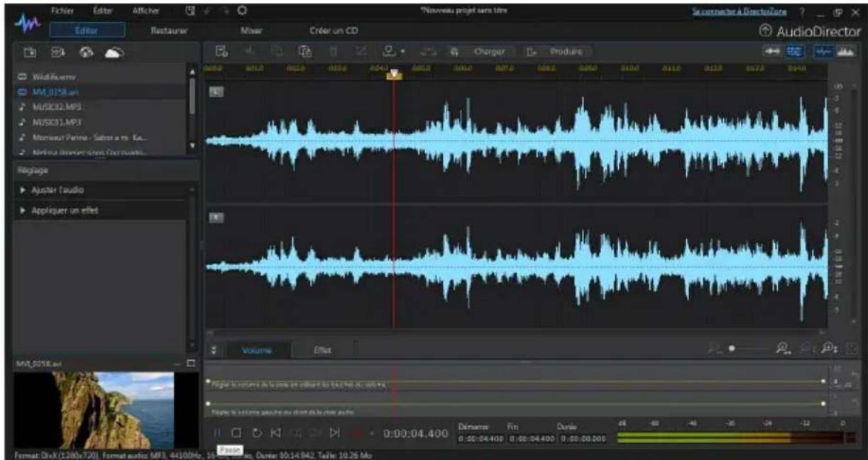This screenshot has height=460, width=868.
Task: Open the Afficher menu
Action: point(145,11)
